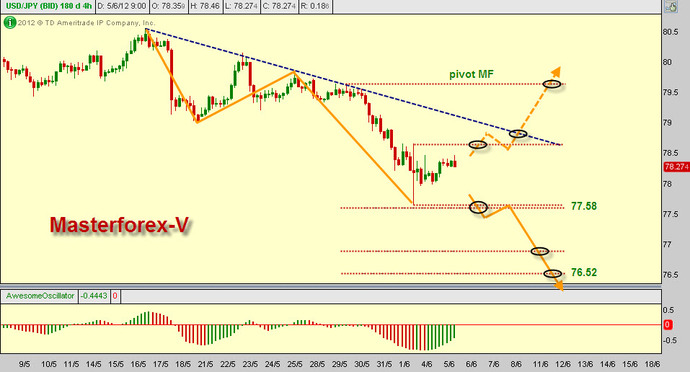Click the flask icon in top-right corner

(671, 6)
